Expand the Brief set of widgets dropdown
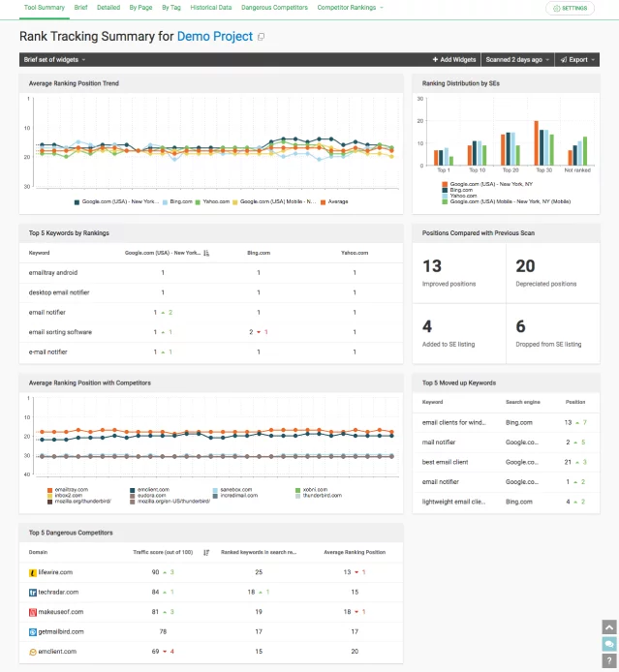 click(x=54, y=60)
